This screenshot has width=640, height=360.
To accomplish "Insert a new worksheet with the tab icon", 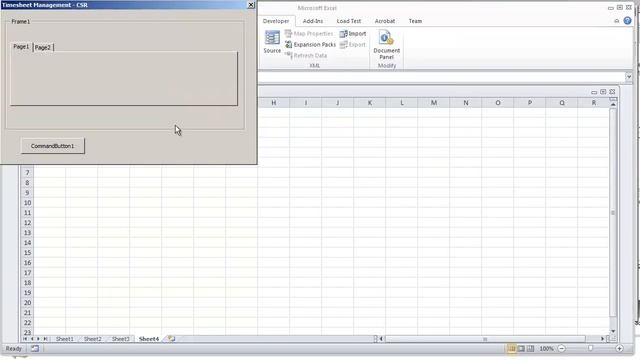I will click(171, 339).
